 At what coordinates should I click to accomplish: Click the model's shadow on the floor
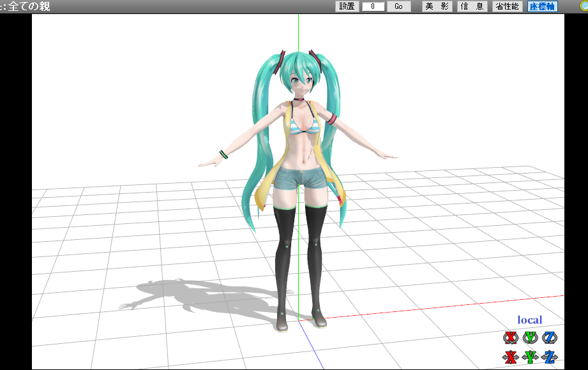192,297
